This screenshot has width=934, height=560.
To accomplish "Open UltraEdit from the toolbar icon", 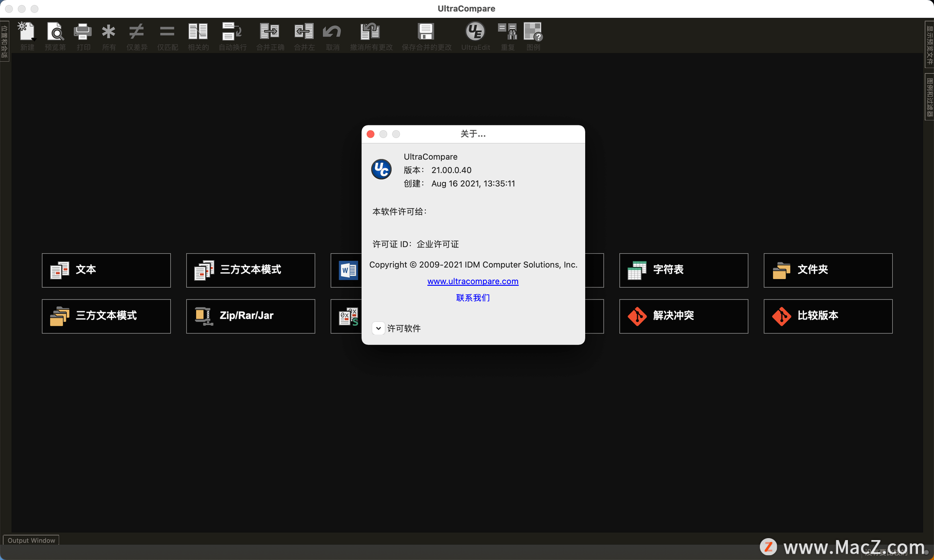I will point(475,32).
